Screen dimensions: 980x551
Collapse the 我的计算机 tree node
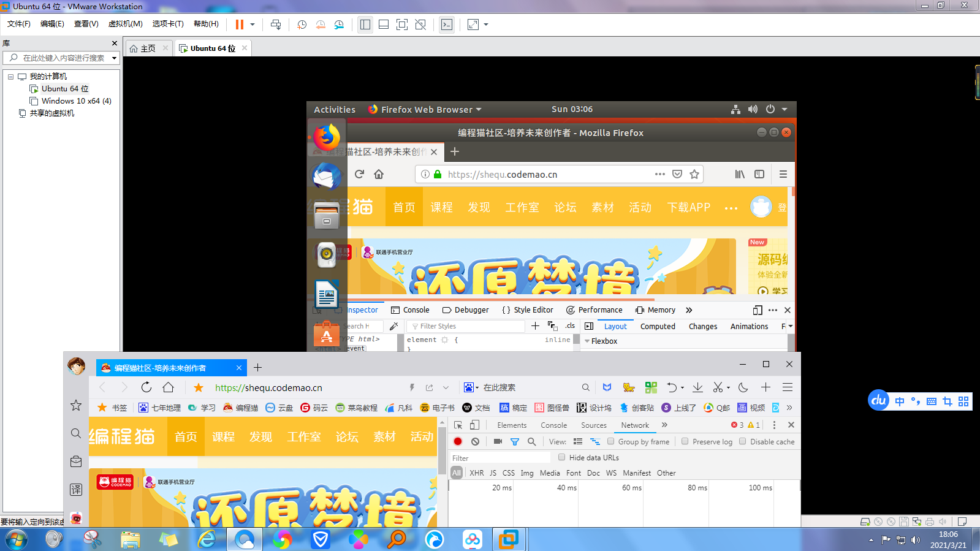point(10,77)
